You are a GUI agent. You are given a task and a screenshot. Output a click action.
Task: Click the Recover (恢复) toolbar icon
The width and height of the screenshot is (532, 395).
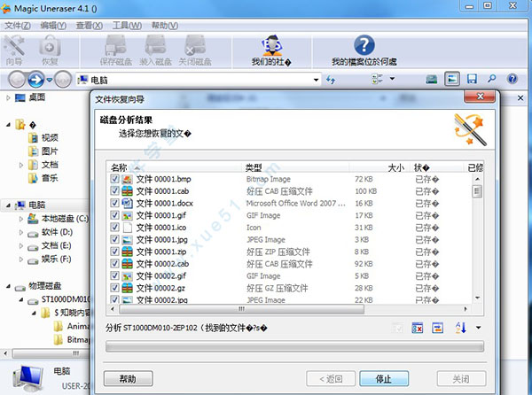(50, 50)
